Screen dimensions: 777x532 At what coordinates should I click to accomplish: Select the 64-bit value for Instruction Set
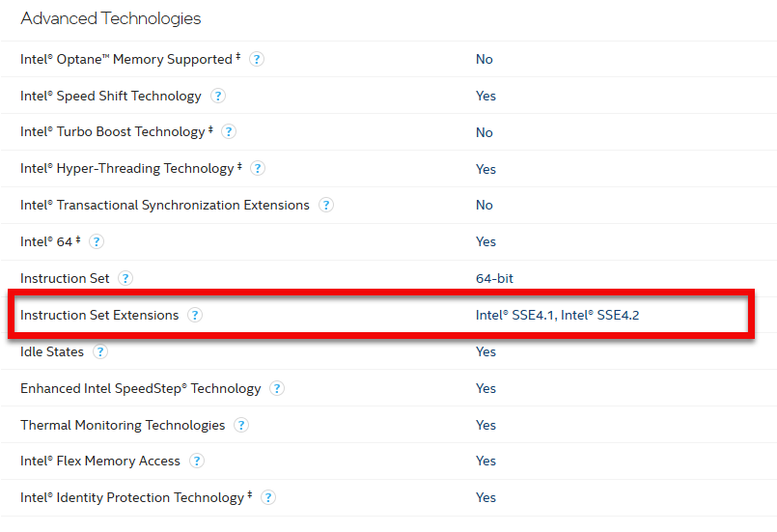(x=494, y=278)
